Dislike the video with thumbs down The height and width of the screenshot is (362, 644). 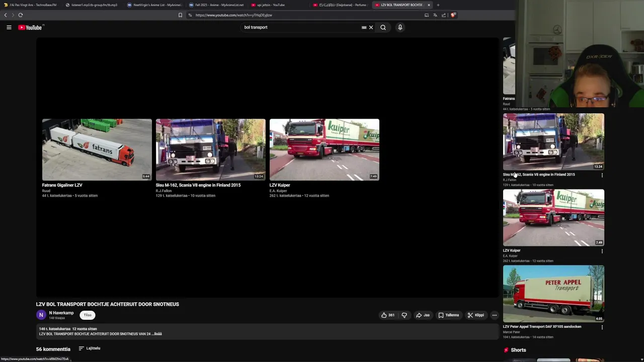click(404, 315)
